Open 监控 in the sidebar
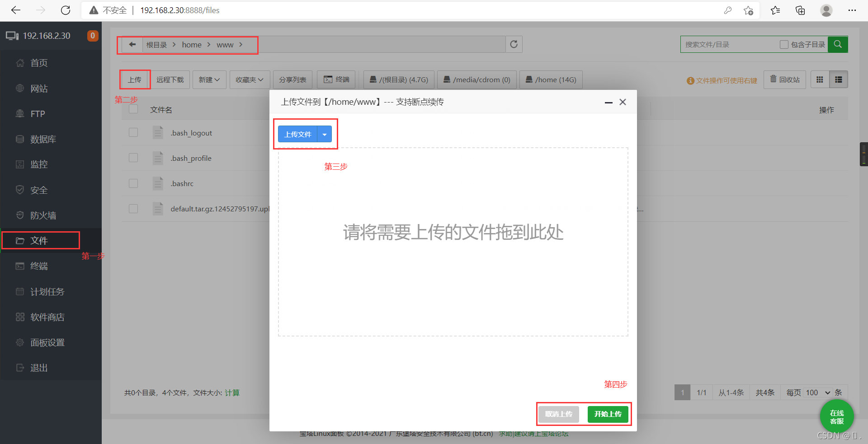This screenshot has height=444, width=868. coord(51,164)
